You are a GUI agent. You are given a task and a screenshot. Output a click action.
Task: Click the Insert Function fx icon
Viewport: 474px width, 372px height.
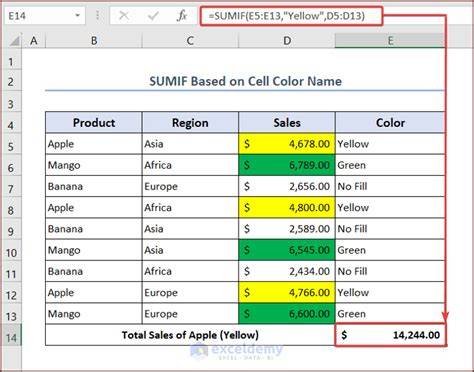coord(182,16)
